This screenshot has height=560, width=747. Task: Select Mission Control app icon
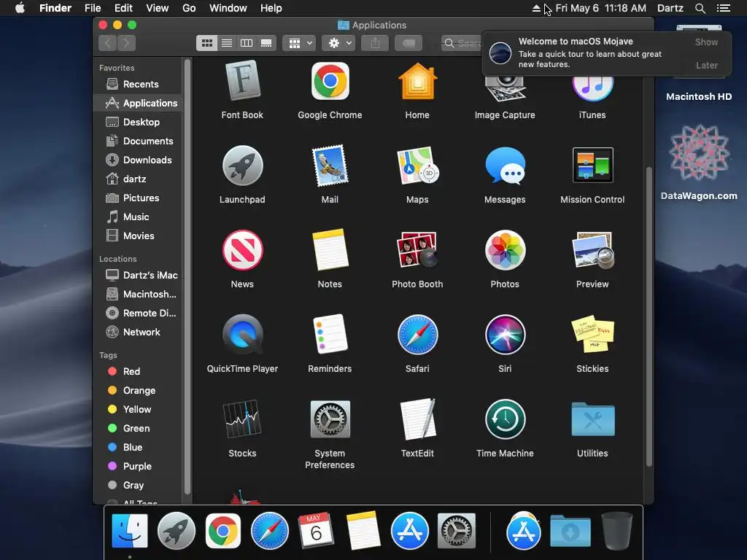(592, 166)
